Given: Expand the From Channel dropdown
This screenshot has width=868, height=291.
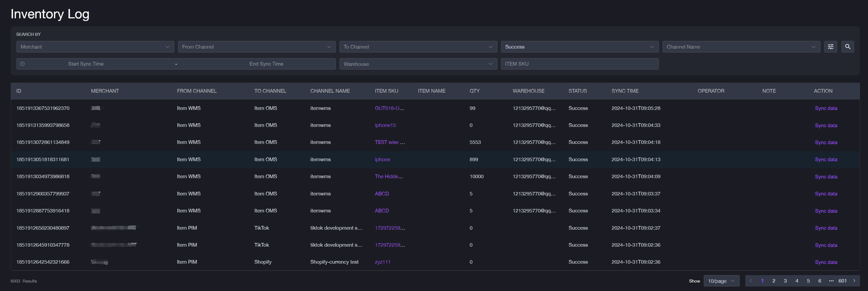Looking at the screenshot, I should tap(257, 46).
